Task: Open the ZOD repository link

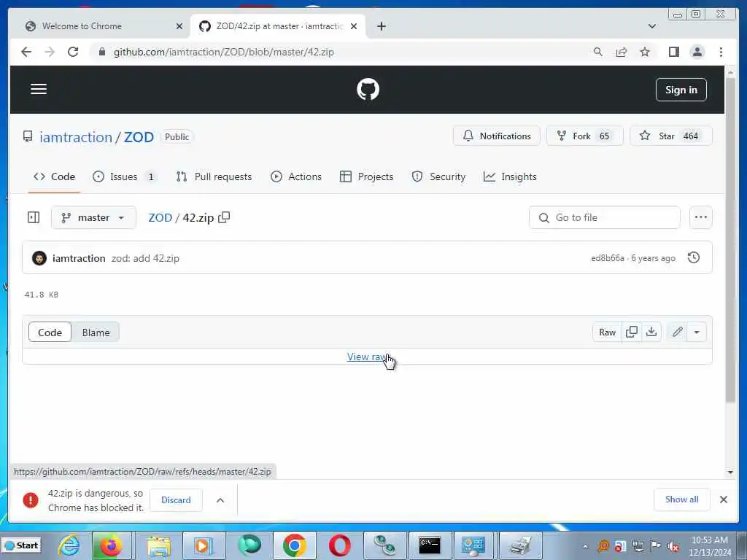Action: (139, 137)
